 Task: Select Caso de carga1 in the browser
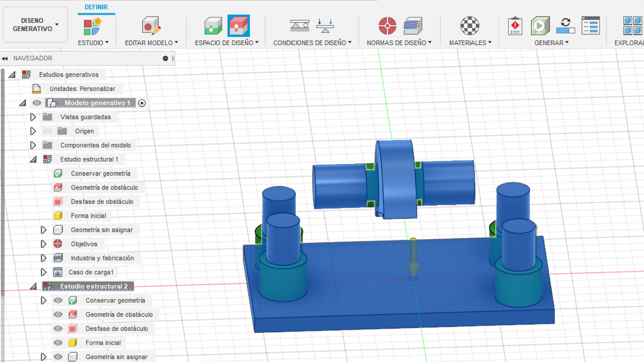click(91, 272)
